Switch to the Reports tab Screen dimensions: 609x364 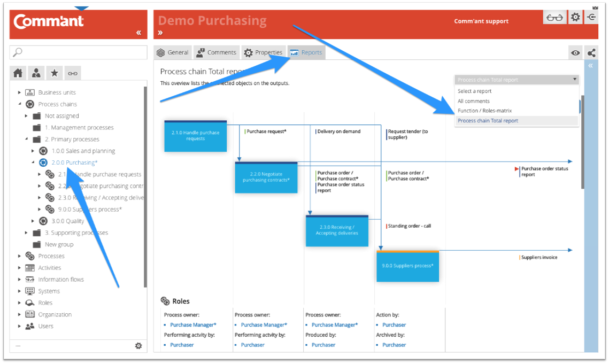[306, 52]
